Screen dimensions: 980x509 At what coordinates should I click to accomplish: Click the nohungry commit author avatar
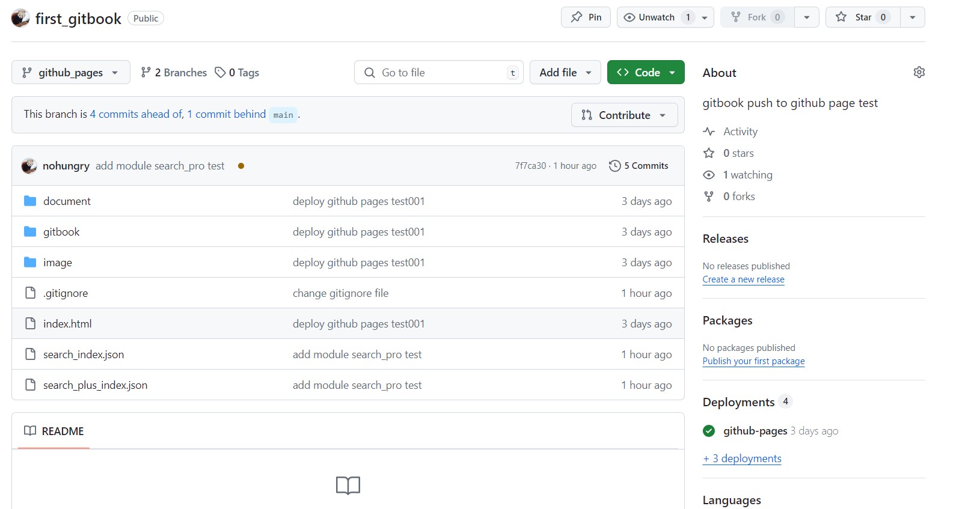pyautogui.click(x=29, y=166)
